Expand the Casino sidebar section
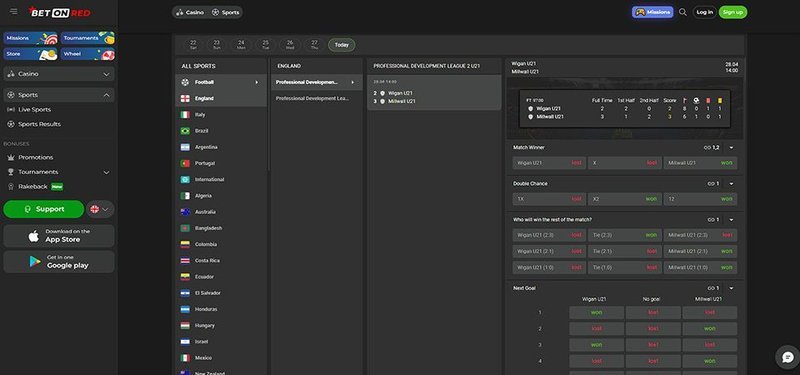The height and width of the screenshot is (375, 800). [59, 74]
